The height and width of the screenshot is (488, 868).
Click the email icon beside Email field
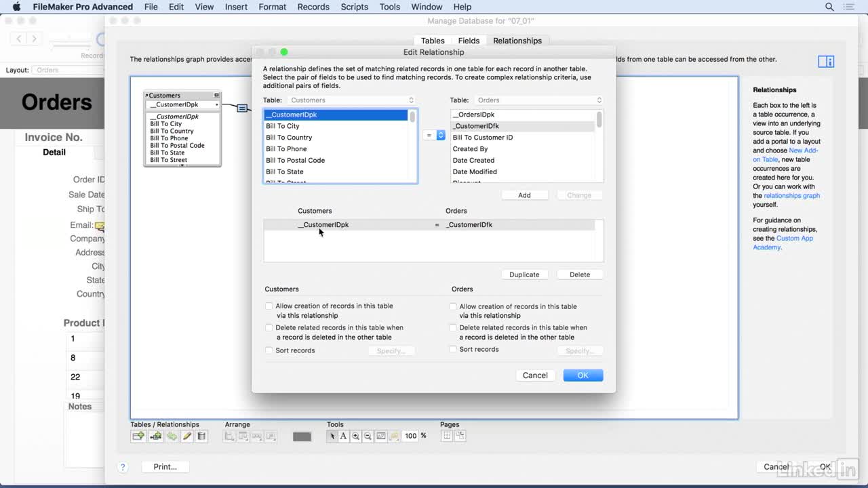point(100,226)
